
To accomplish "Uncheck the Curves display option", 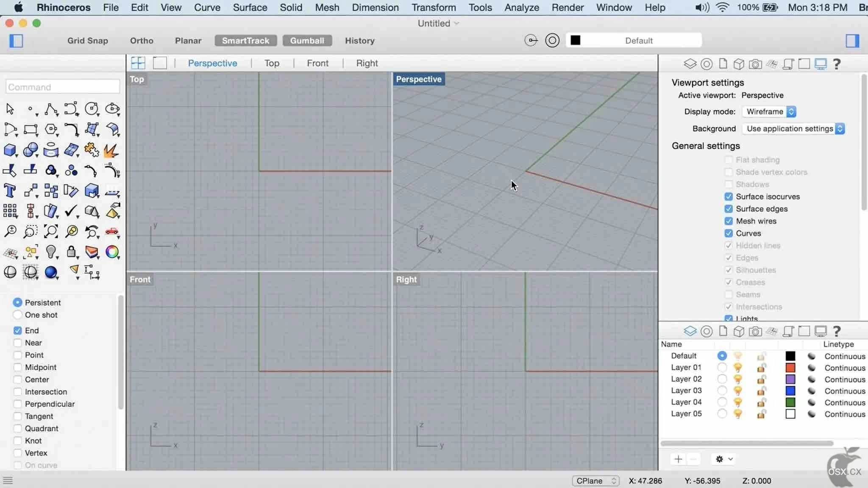I will click(729, 233).
